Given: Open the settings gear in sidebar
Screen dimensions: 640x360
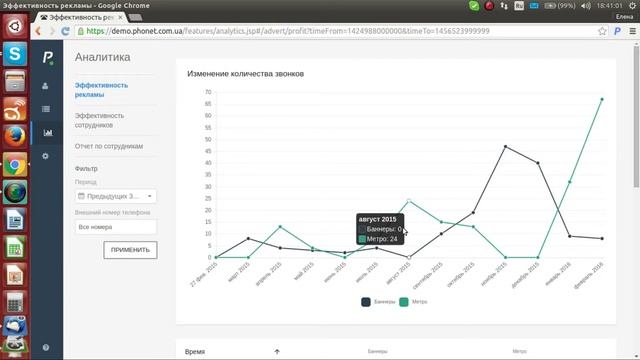Looking at the screenshot, I should point(45,156).
